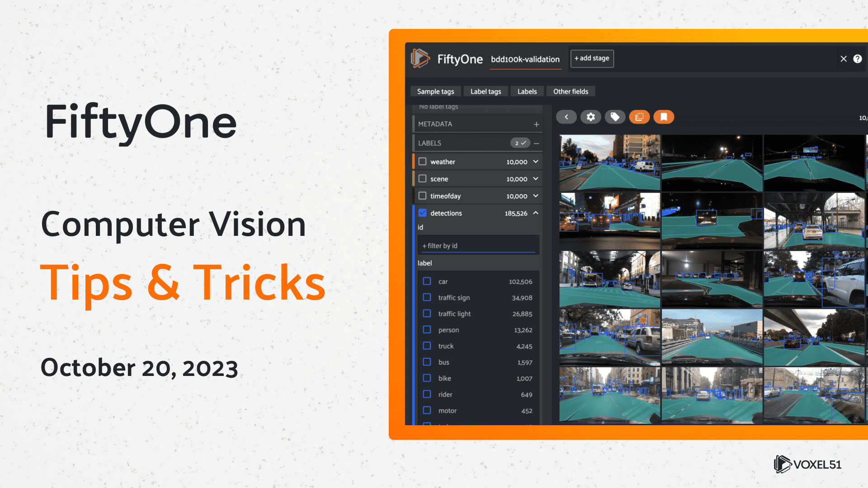Expand the timeofday field chevron
The image size is (868, 488).
536,196
